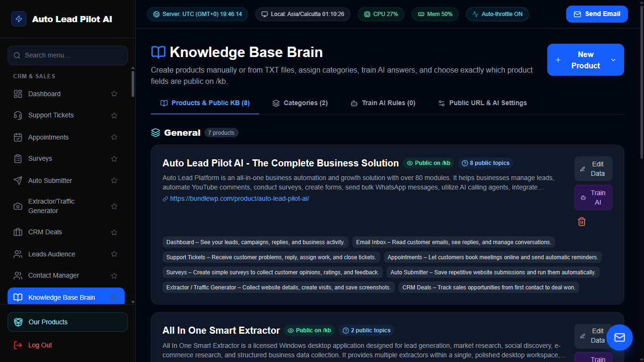Click the Appointments topic chip
Viewport: 644px width, 362px height.
coord(493,257)
